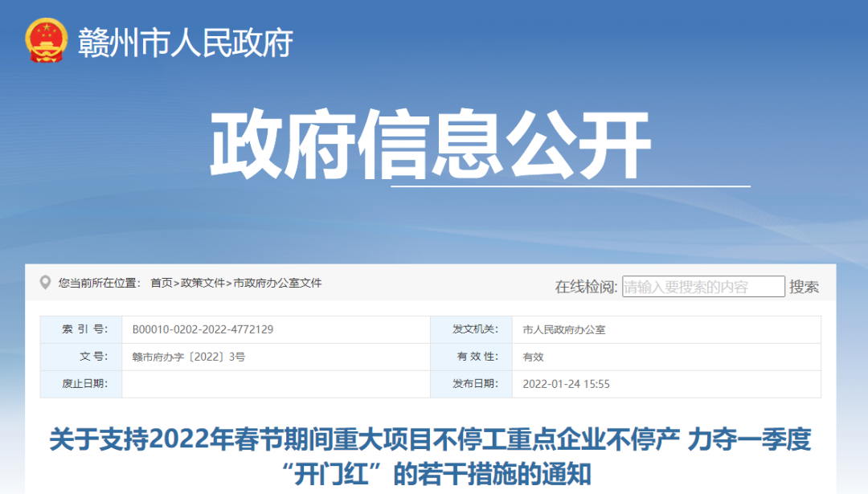Open the 政策文件 breadcrumb link
868x494 pixels.
[203, 281]
